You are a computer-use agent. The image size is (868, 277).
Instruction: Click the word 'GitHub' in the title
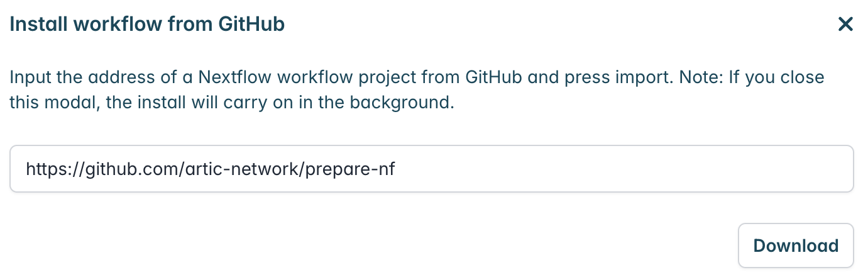tap(251, 25)
